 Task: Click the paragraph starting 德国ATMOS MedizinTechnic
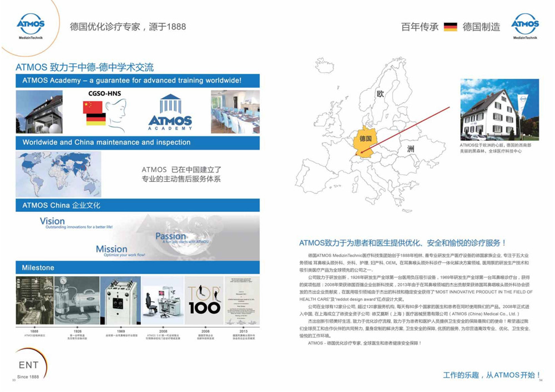pos(414,263)
